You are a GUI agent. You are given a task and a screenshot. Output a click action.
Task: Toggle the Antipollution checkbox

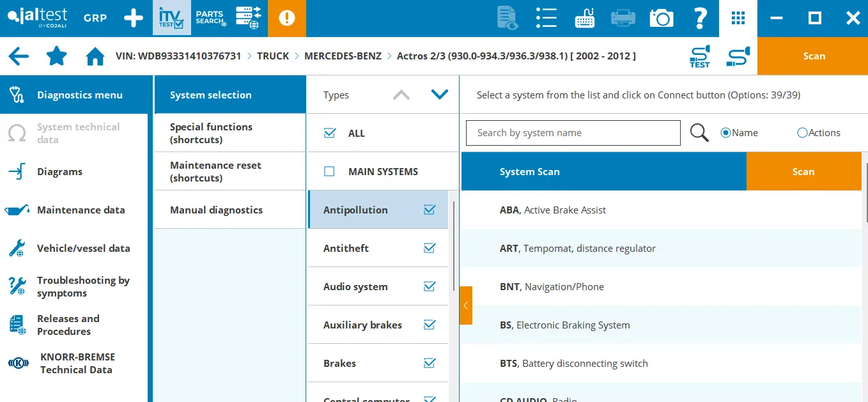[x=430, y=210]
